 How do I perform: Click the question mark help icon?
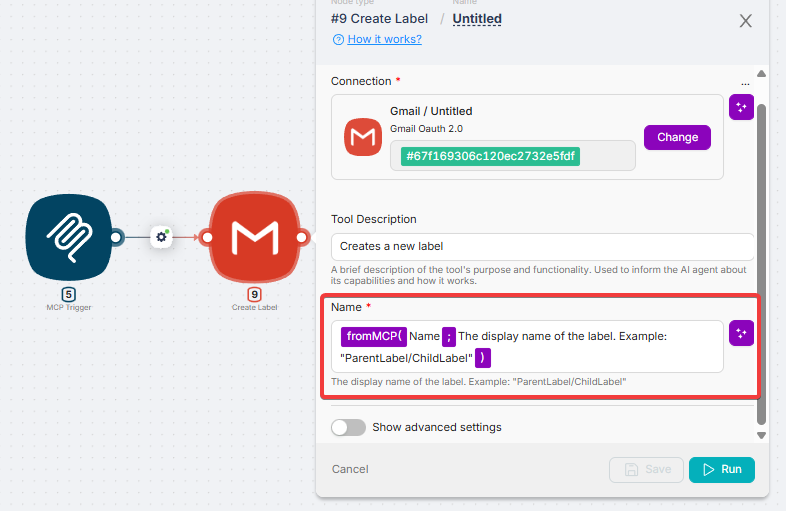(338, 39)
